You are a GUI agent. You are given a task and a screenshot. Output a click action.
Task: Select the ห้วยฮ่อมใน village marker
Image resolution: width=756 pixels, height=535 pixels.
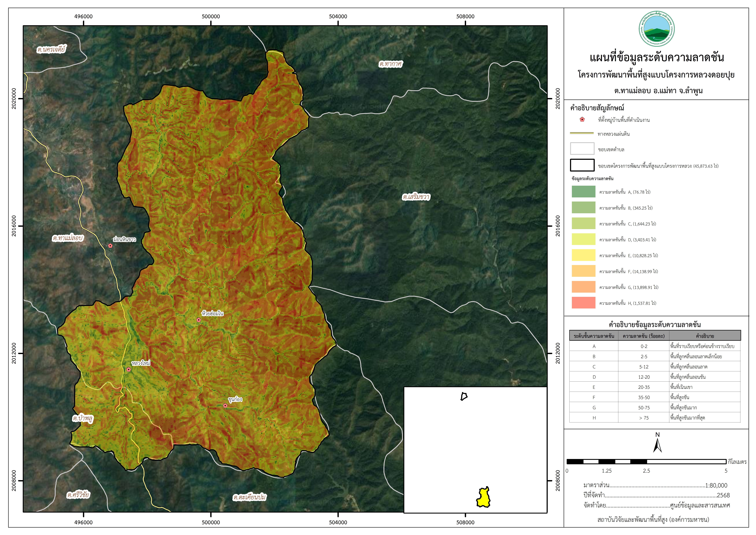pyautogui.click(x=199, y=320)
